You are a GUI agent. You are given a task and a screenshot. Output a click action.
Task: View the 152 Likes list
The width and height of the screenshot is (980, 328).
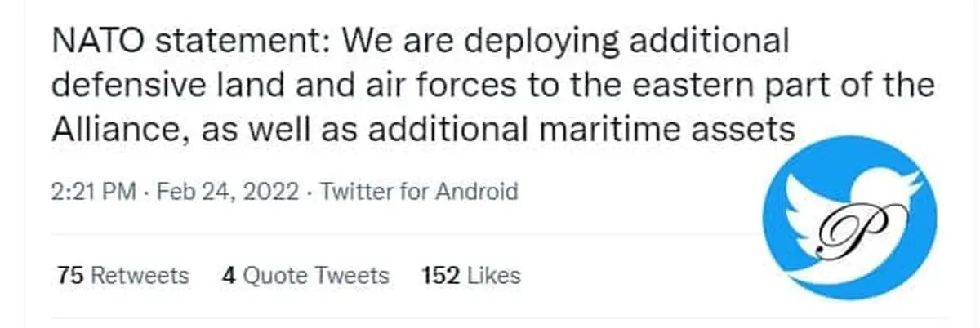[x=470, y=275]
